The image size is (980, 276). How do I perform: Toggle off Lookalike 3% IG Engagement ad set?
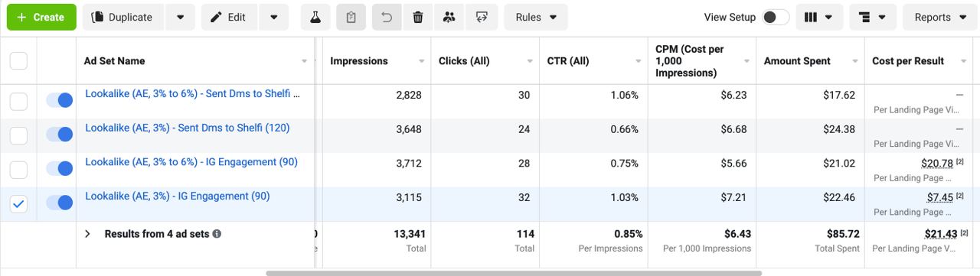(60, 203)
